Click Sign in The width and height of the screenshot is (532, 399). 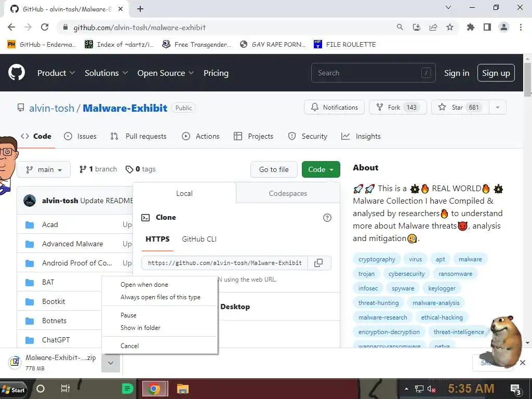(x=457, y=73)
